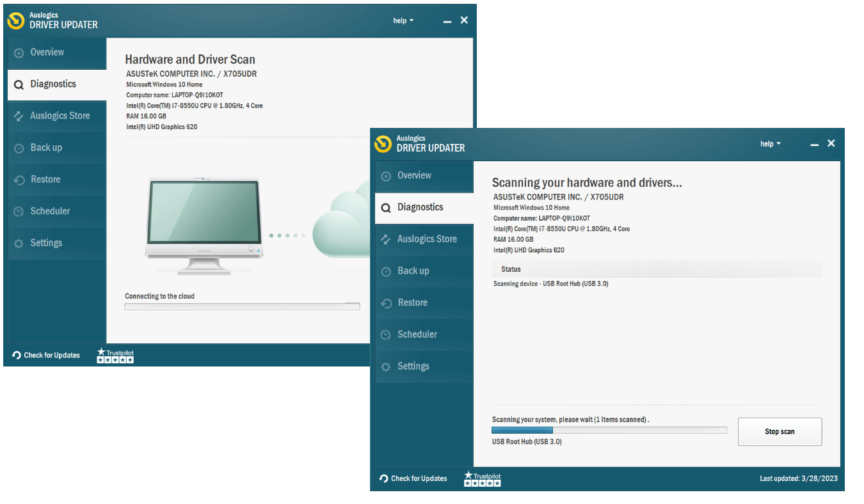
Task: Click the Overview icon in the back window
Action: (19, 52)
